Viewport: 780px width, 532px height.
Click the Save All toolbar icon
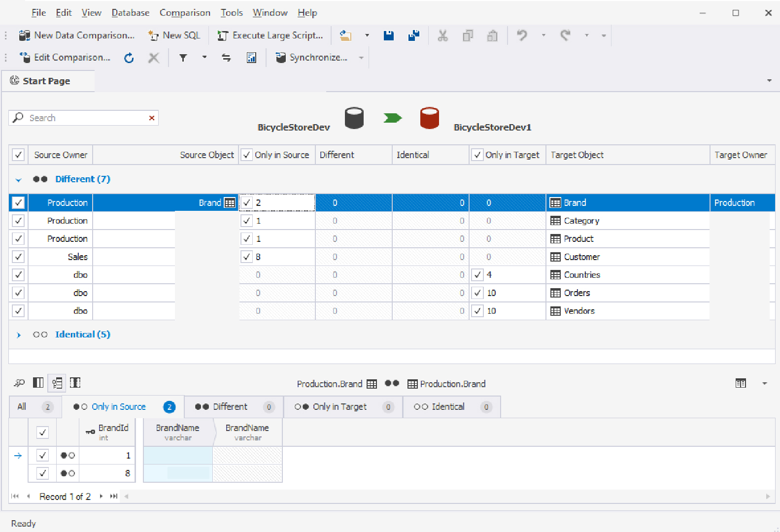click(x=414, y=35)
